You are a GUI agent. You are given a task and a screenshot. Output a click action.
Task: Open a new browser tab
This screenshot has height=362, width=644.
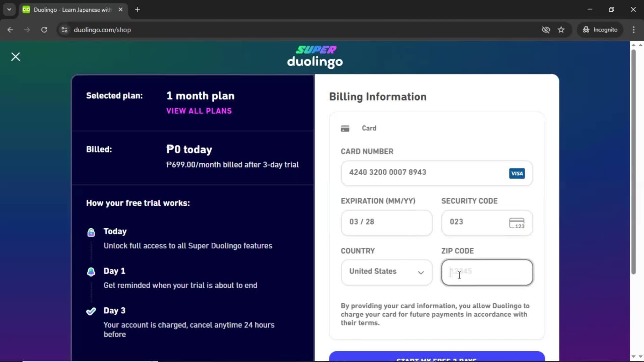[x=138, y=10]
